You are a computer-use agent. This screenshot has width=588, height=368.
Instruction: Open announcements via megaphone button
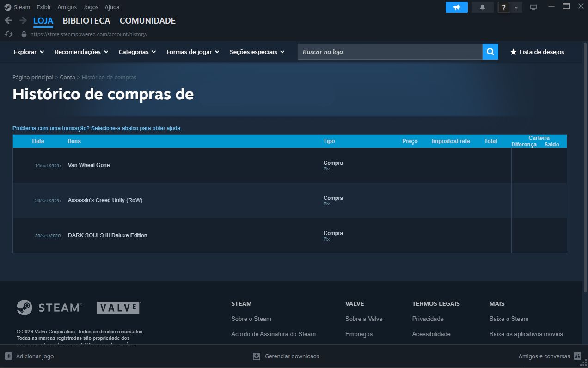tap(457, 7)
